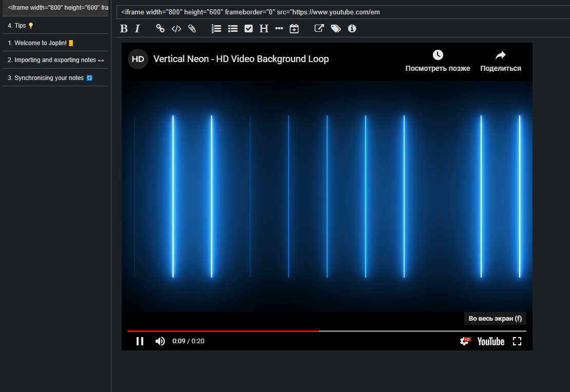Screen dimensions: 570x392
Task: Open note in external editor
Action: pyautogui.click(x=319, y=28)
